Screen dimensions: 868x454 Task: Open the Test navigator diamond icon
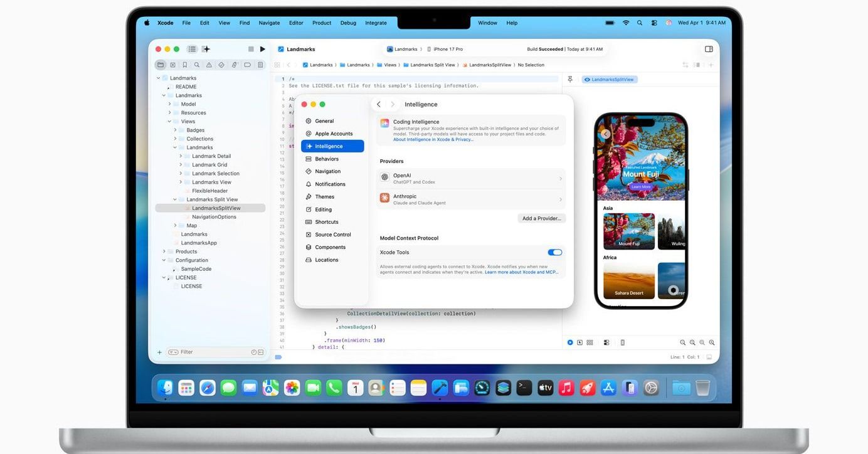(221, 65)
